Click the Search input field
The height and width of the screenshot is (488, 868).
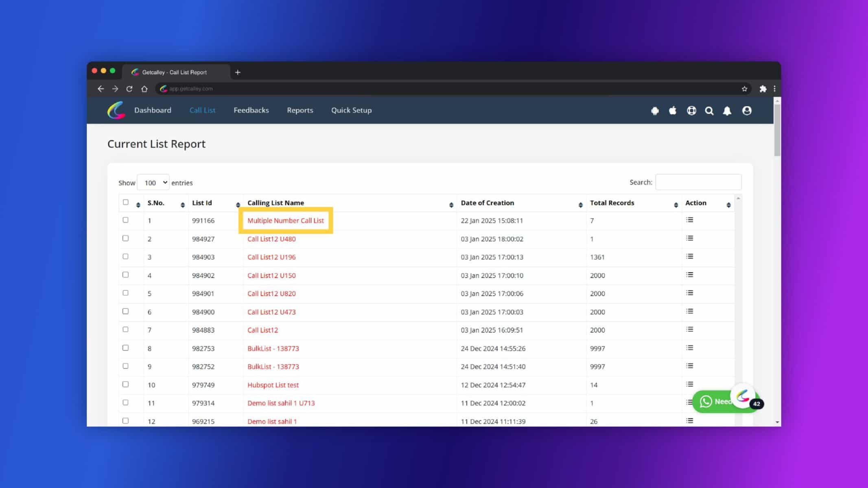click(698, 182)
